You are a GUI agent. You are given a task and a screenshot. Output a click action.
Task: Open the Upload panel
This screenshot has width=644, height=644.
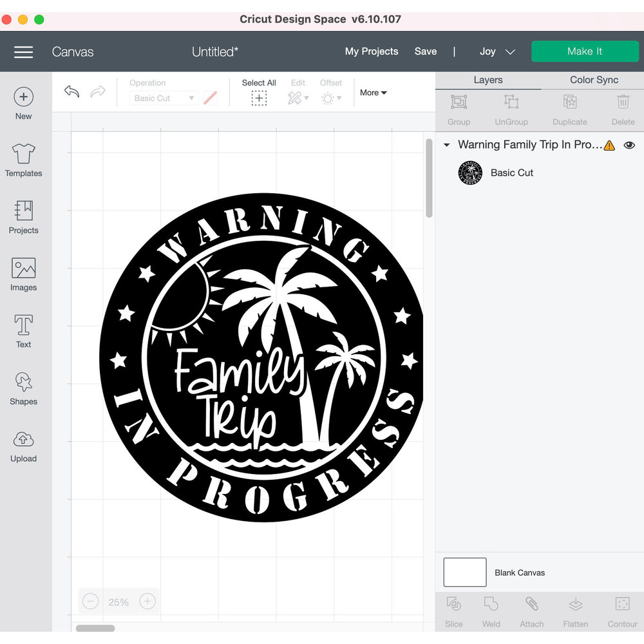23,444
